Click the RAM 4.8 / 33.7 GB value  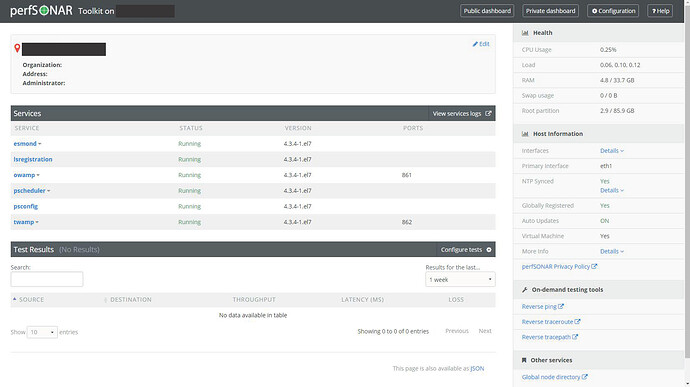pyautogui.click(x=617, y=80)
